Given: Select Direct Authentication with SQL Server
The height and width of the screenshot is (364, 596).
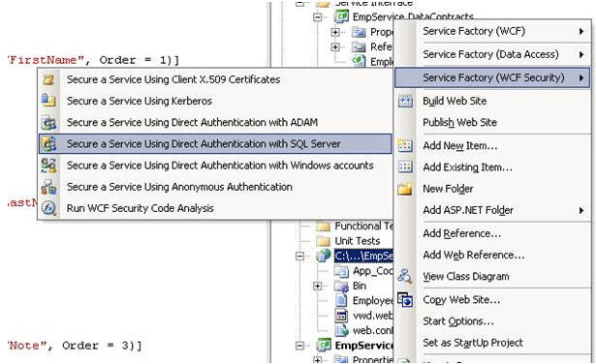Looking at the screenshot, I should pos(215,144).
